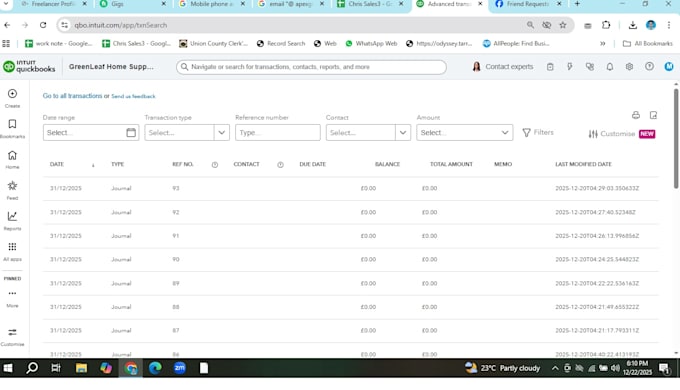Viewport: 680px width, 390px height.
Task: Open the All Bookmarks folder
Action: point(647,43)
